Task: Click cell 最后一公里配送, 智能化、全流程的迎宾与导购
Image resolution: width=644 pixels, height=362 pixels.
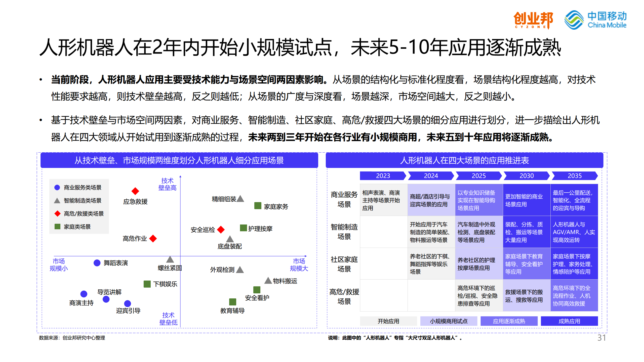Action: click(574, 200)
